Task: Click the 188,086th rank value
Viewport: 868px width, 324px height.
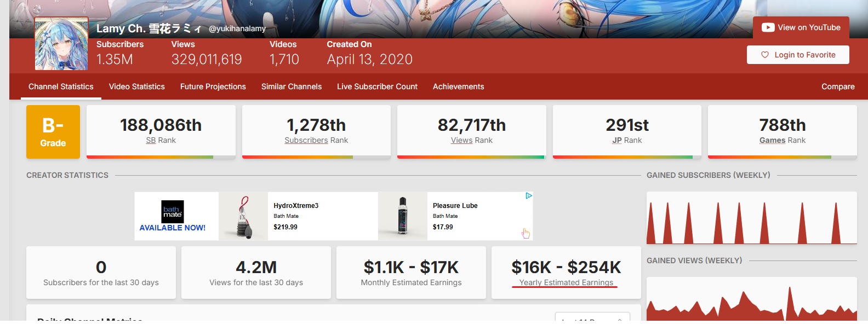Action: [161, 125]
